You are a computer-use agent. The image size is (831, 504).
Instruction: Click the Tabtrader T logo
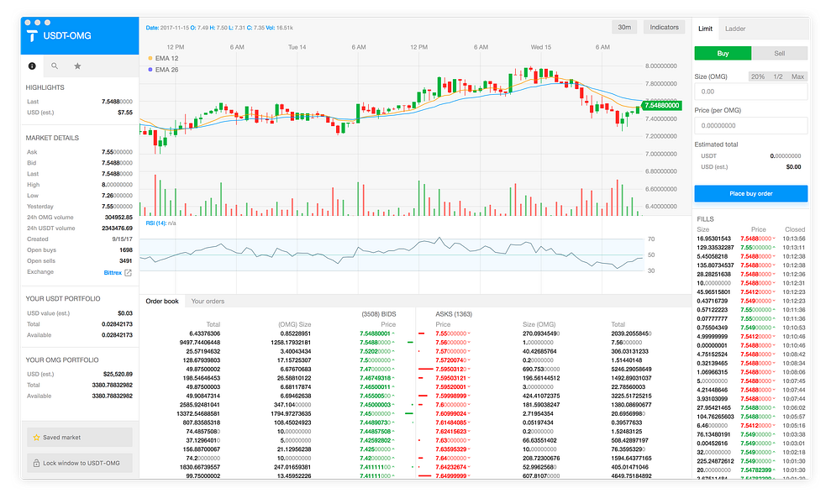tap(32, 35)
